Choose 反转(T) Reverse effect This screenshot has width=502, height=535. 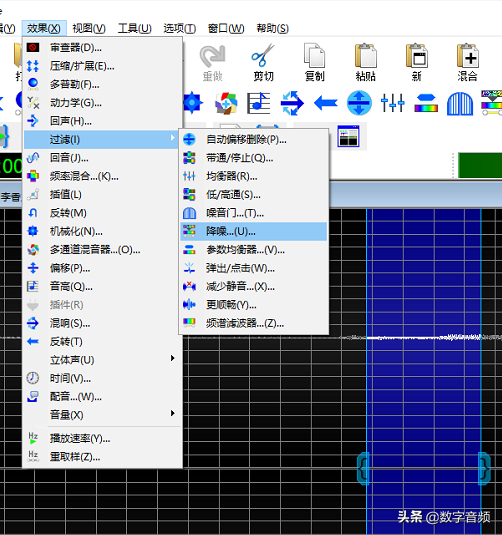(102, 342)
